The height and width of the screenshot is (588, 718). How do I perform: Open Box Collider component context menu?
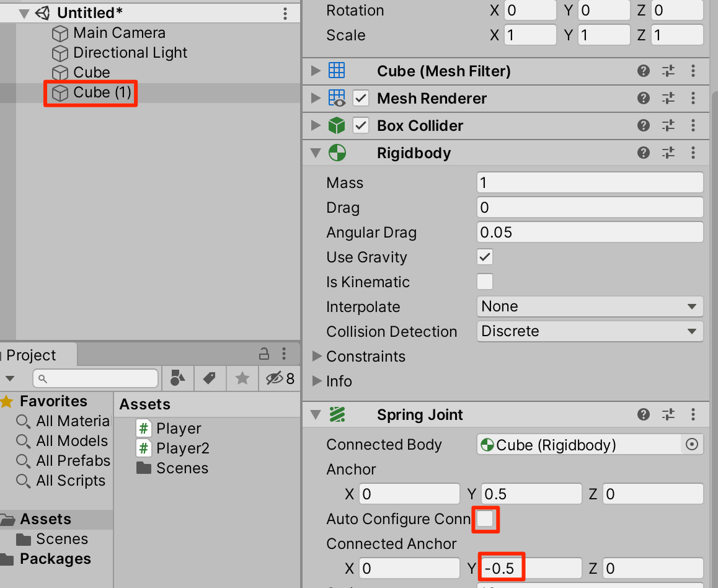coord(693,125)
